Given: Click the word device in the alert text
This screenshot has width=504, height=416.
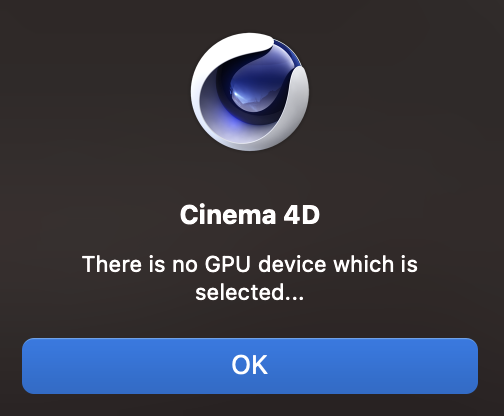Looking at the screenshot, I should (x=292, y=264).
